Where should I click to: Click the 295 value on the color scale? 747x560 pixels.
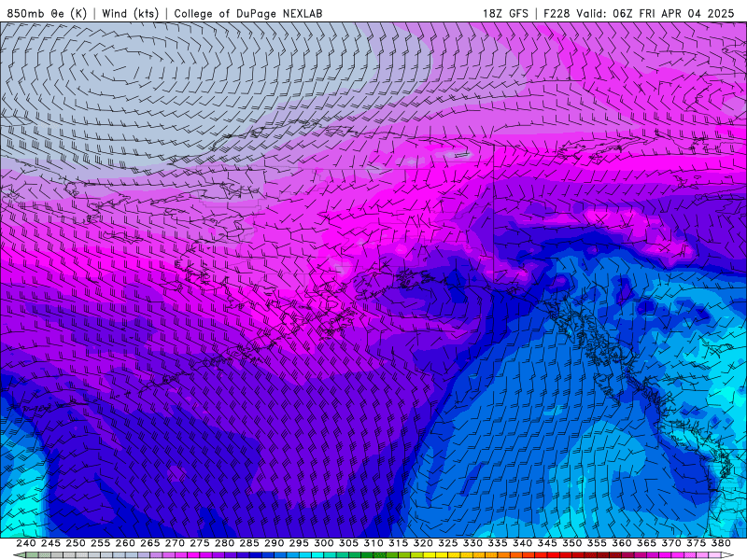[x=299, y=543]
